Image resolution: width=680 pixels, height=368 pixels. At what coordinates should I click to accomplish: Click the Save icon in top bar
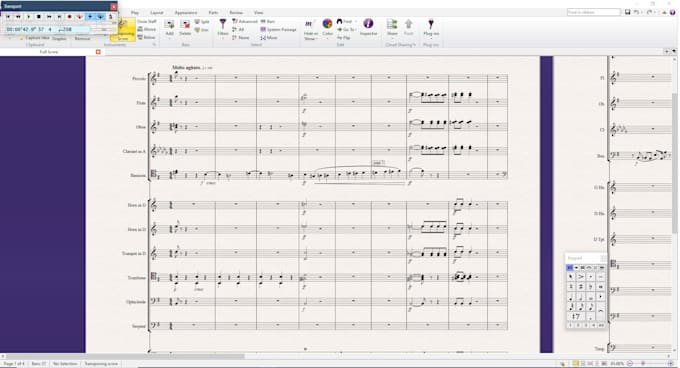pyautogui.click(x=628, y=12)
